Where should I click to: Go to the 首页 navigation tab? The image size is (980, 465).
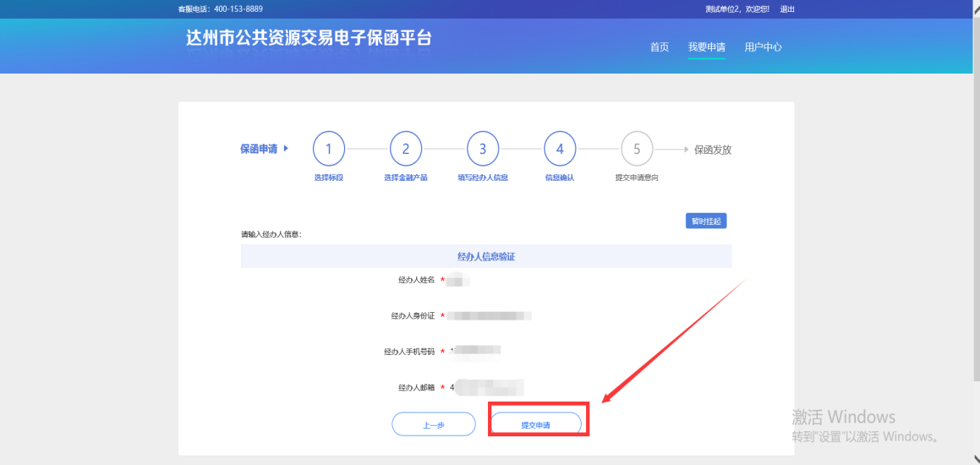660,47
